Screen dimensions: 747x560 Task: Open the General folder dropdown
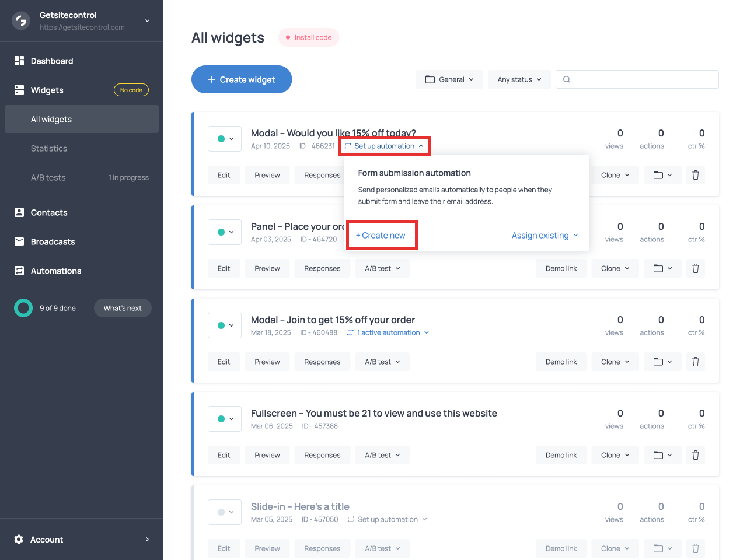coord(449,79)
